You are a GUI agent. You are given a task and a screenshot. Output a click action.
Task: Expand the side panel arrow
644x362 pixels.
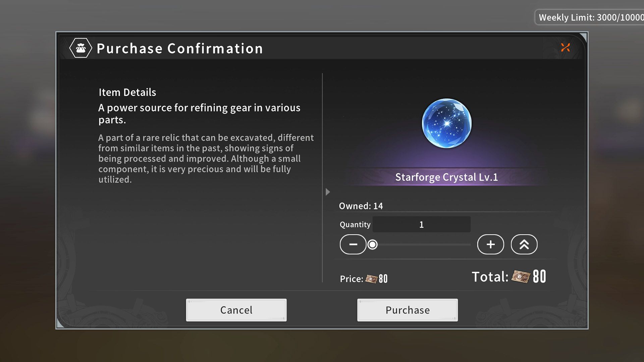[328, 192]
